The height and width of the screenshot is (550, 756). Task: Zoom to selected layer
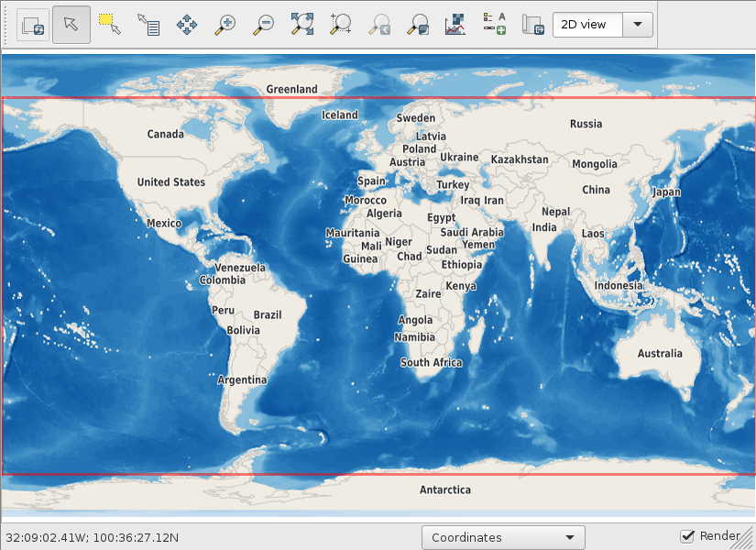click(418, 25)
